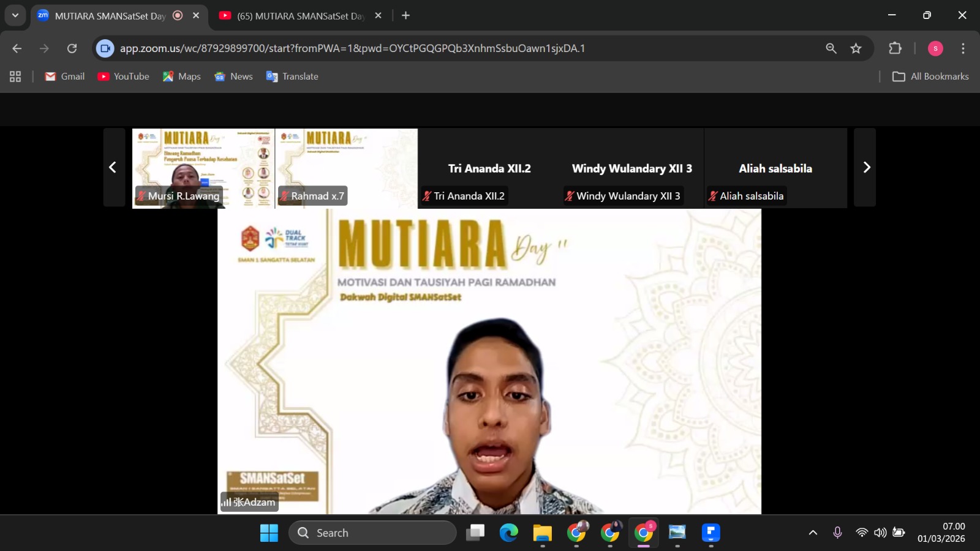This screenshot has width=980, height=551.
Task: Unmute Windy Wulandary XII 3's microphone
Action: click(x=569, y=195)
